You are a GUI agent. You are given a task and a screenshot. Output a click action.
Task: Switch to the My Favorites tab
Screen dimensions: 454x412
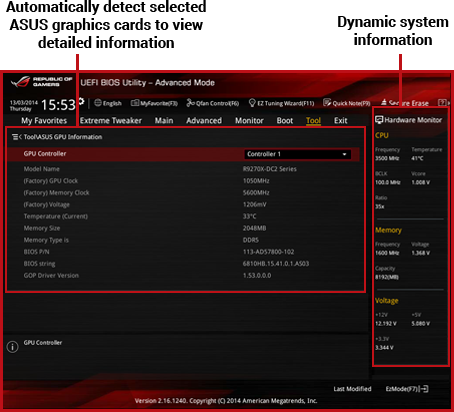click(x=44, y=120)
